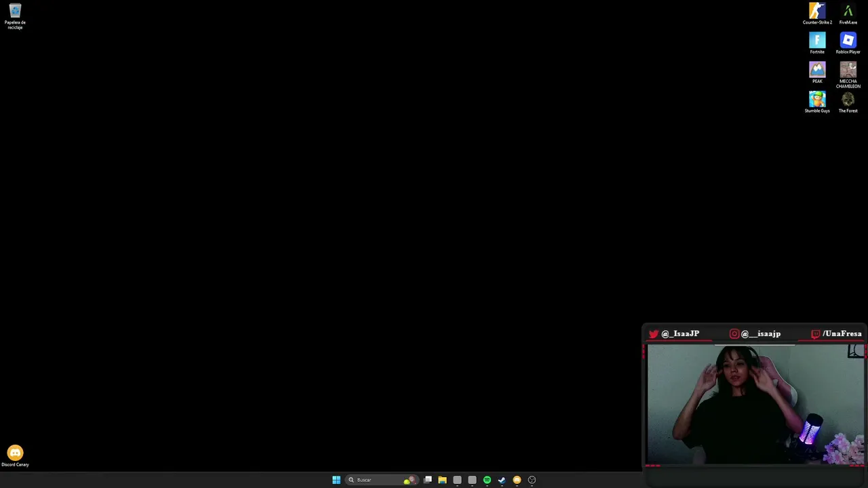Open File Explorer from the taskbar
The image size is (868, 488).
[x=442, y=480]
